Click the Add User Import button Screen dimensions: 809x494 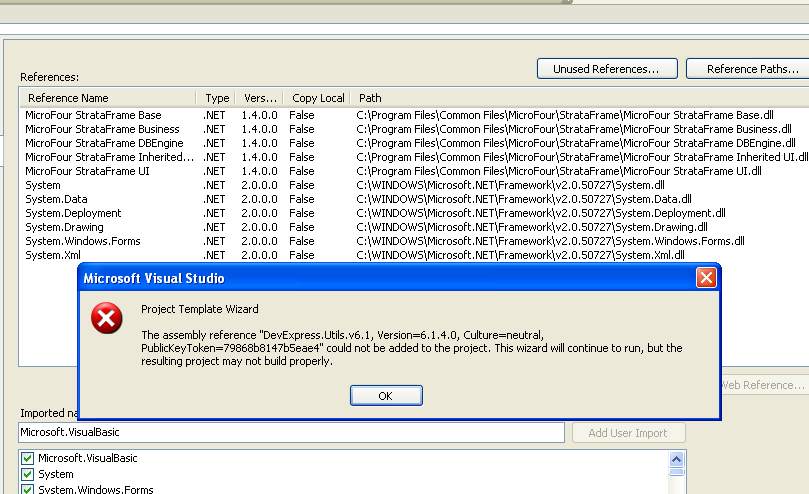(x=628, y=432)
